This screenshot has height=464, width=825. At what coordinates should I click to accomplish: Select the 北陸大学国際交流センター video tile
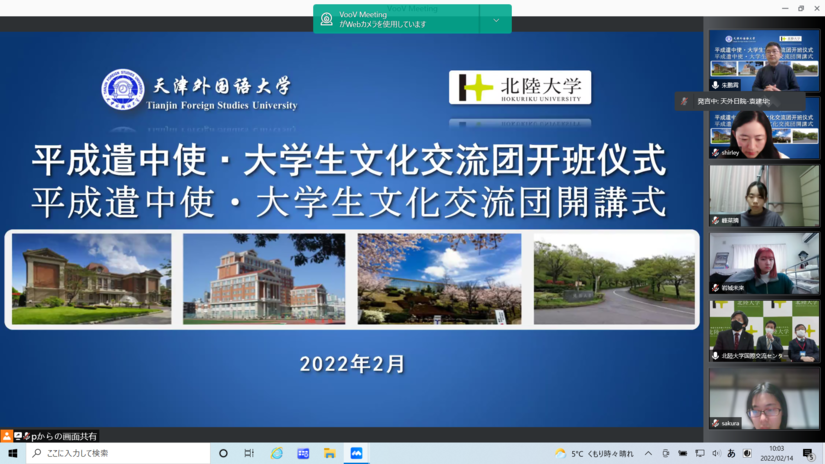coord(764,331)
